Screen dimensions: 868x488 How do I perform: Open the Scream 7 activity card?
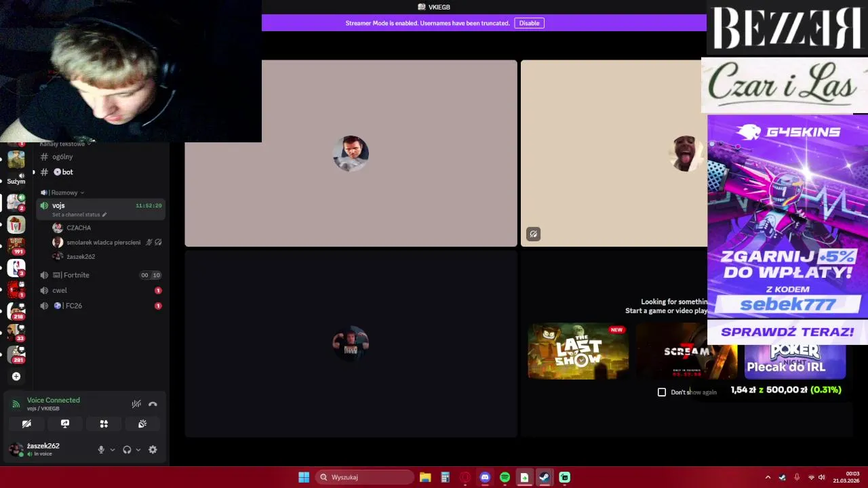tap(686, 351)
